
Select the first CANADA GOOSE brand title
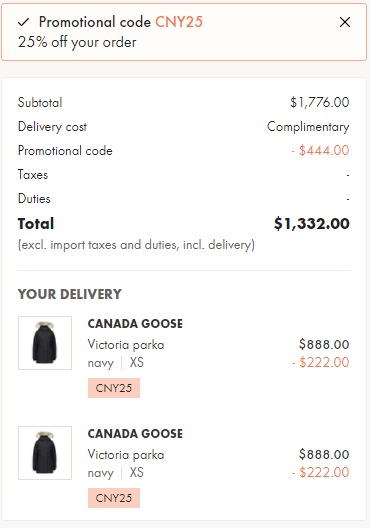click(135, 324)
